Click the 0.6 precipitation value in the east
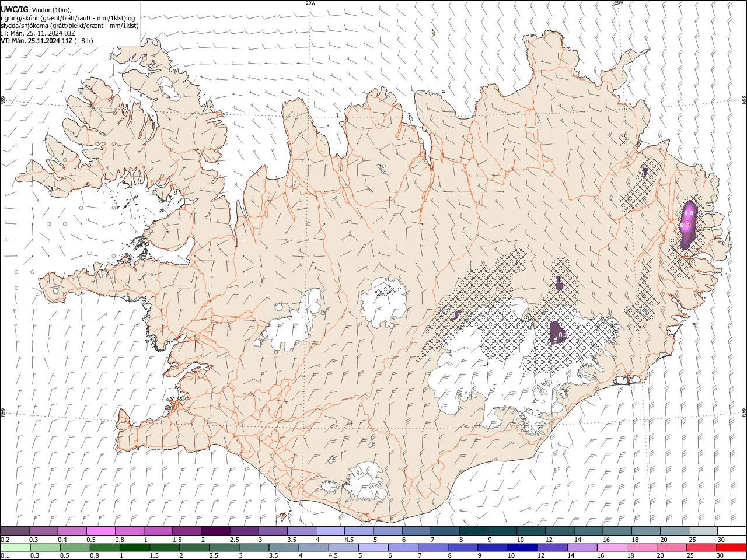Image resolution: width=747 pixels, height=560 pixels. click(x=689, y=213)
